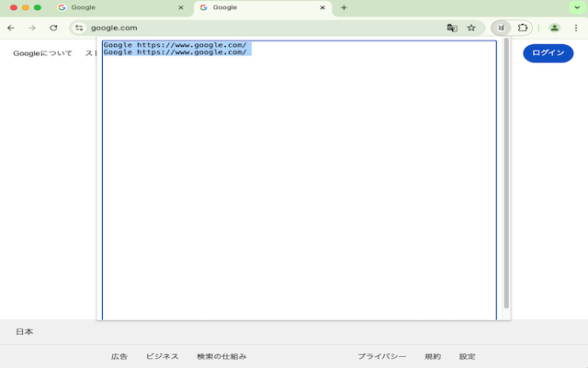Reload the current page
Viewport: 588px width, 368px height.
(53, 28)
